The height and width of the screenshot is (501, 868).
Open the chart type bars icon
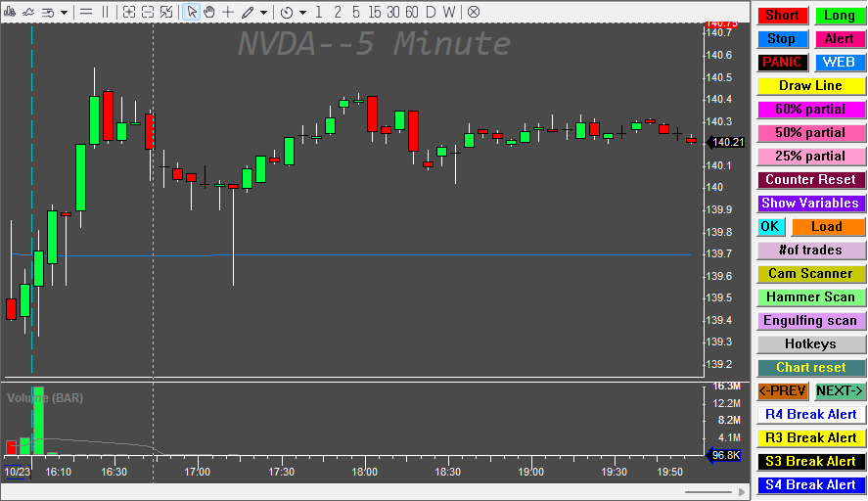coord(10,12)
